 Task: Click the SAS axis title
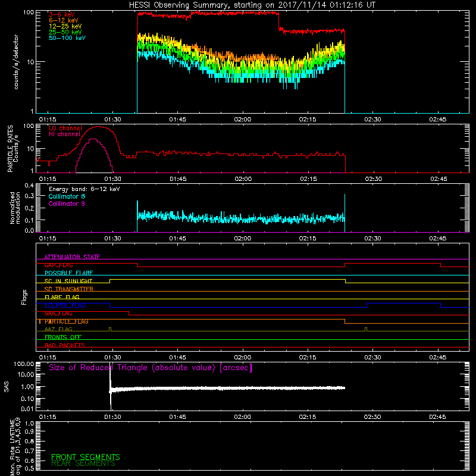click(x=6, y=386)
